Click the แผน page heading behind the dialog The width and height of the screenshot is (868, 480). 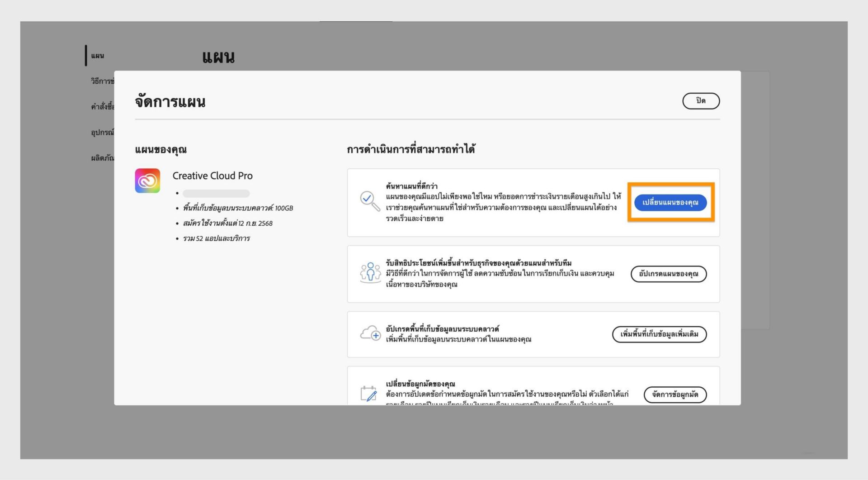click(x=218, y=57)
